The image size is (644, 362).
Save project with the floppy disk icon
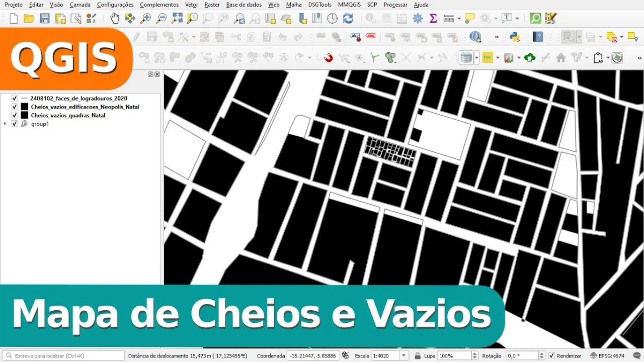[x=45, y=19]
